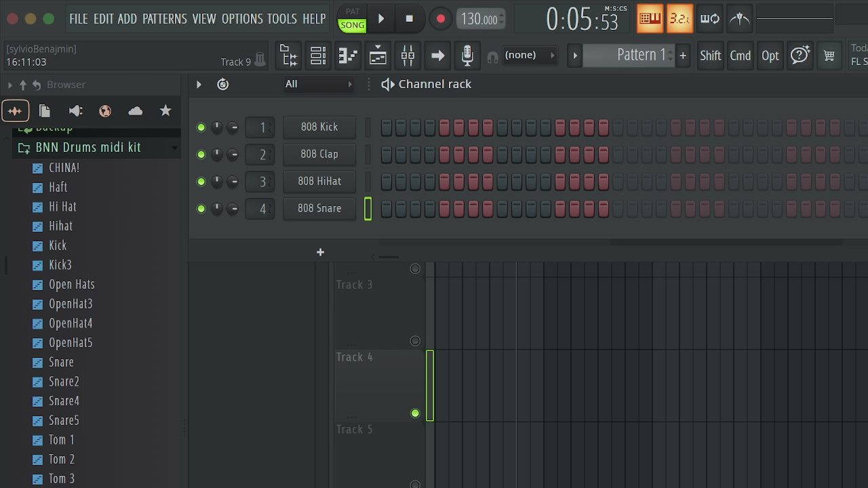Open the TOOLS menu
This screenshot has height=488, width=868.
[282, 18]
